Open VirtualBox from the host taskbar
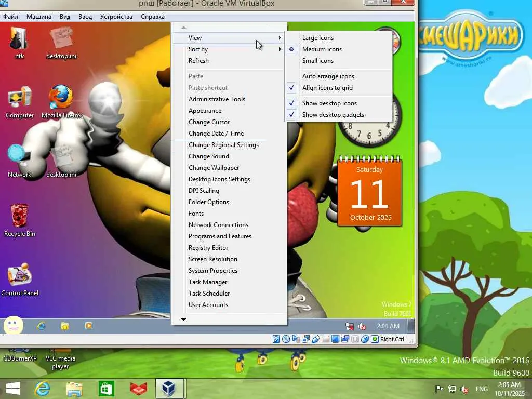Image resolution: width=532 pixels, height=399 pixels. pos(169,389)
